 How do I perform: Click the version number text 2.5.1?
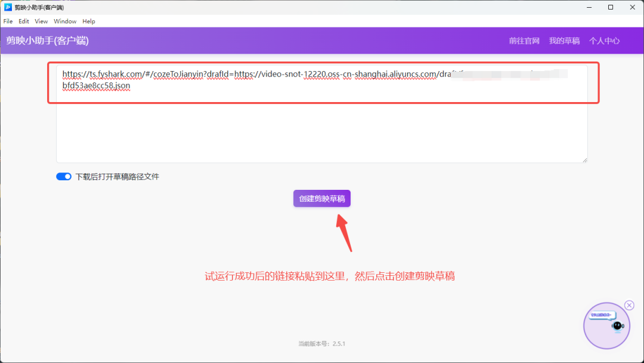[339, 344]
